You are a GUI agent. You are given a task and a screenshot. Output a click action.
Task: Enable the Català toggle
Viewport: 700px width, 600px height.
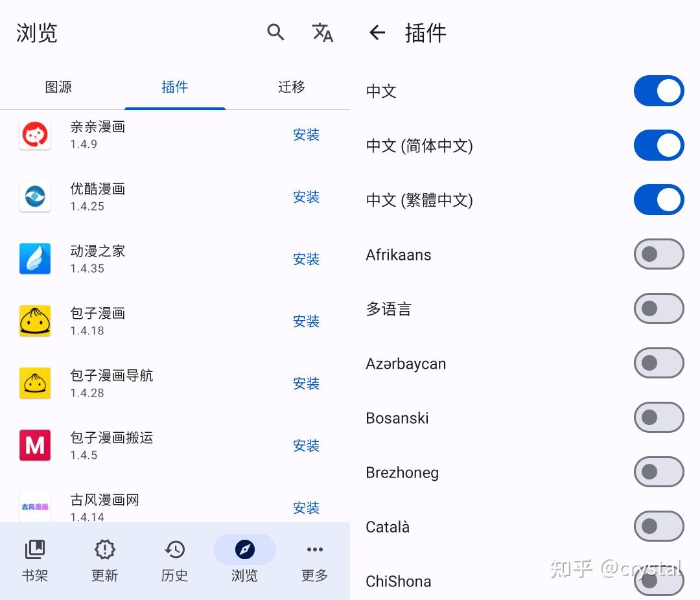[x=659, y=526]
